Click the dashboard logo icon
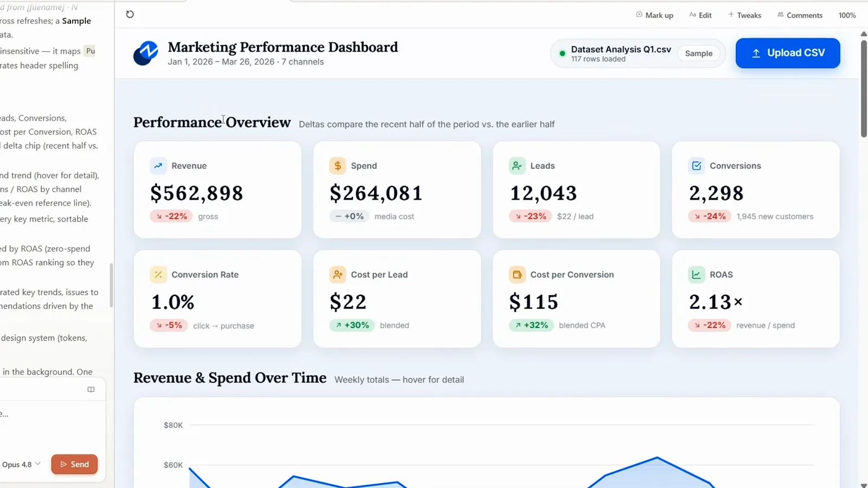The image size is (868, 488). coord(145,53)
